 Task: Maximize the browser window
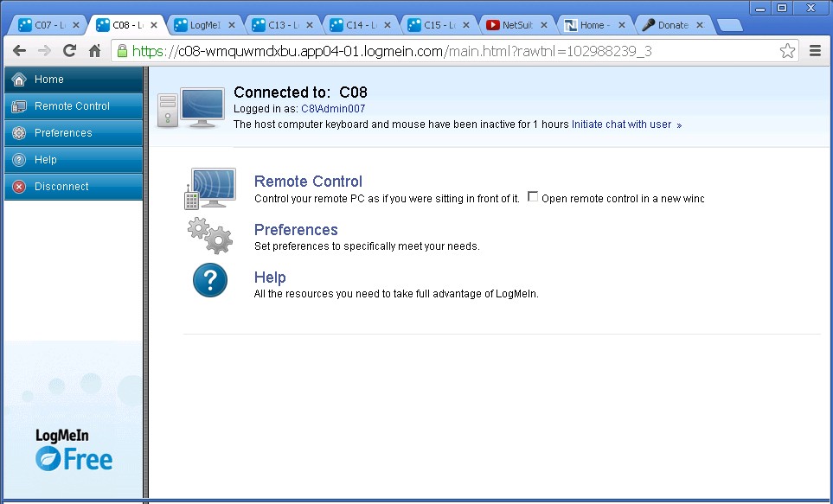(x=782, y=8)
